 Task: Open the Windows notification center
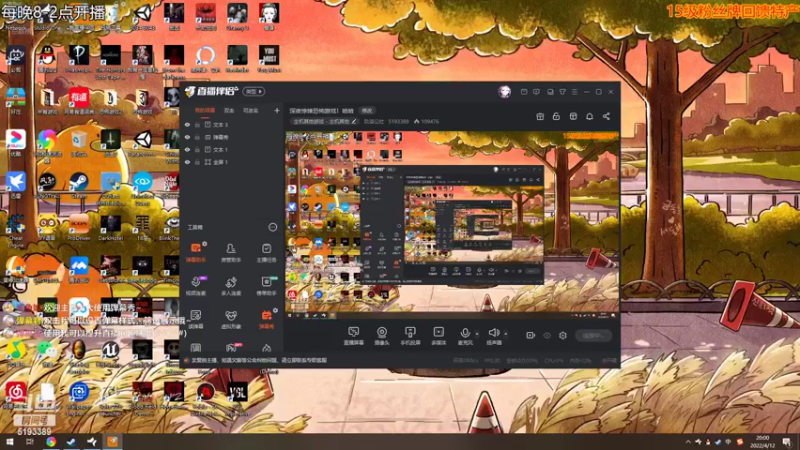(788, 442)
